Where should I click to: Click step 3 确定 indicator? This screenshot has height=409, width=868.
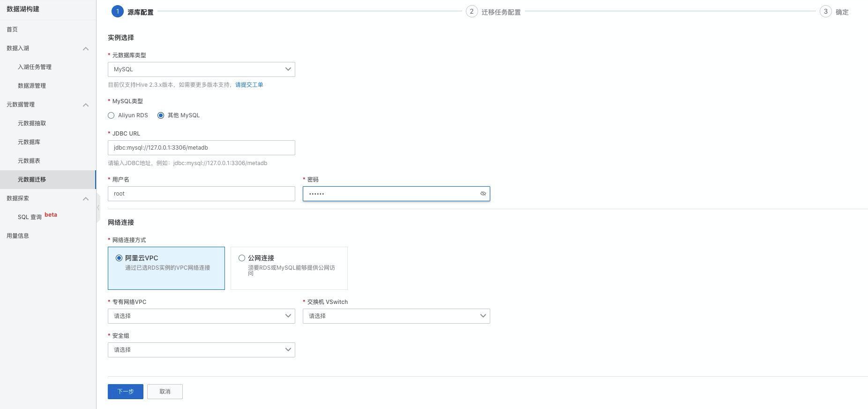(834, 12)
